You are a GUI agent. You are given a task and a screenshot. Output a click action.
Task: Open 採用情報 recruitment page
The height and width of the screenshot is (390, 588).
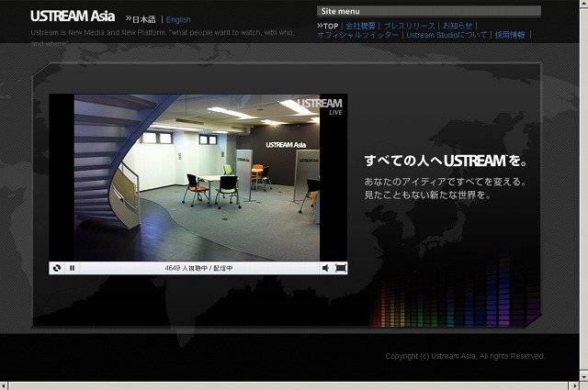pos(510,35)
